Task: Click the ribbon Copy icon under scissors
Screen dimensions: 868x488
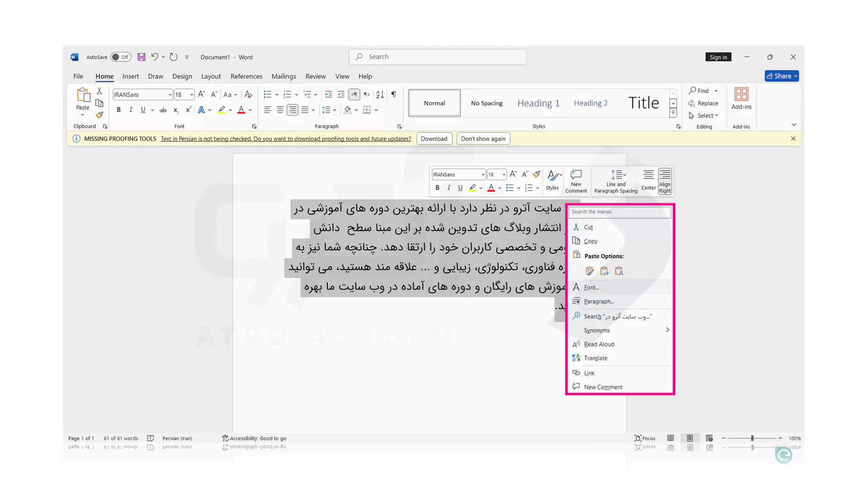Action: pos(99,103)
